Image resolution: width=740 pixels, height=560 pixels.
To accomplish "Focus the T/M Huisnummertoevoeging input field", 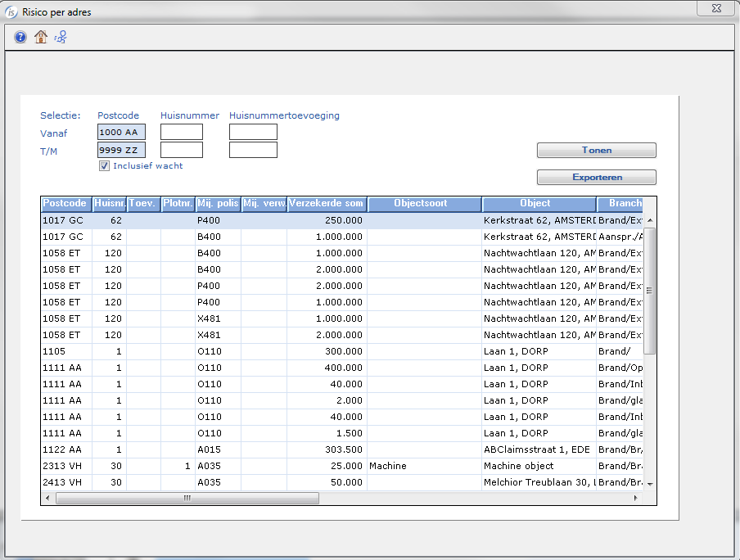I will 253,150.
